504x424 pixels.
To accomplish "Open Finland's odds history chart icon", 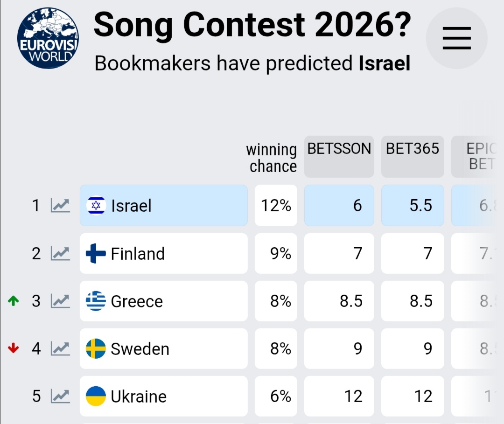I will (60, 253).
